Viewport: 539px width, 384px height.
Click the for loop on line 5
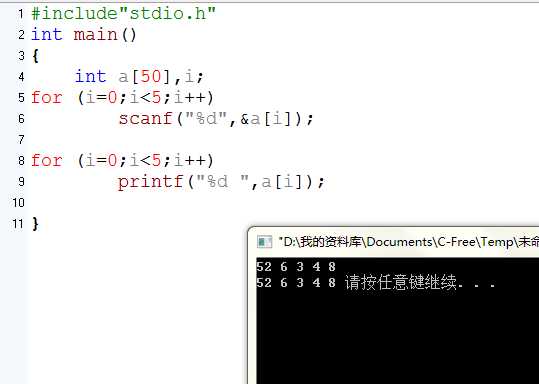[122, 98]
